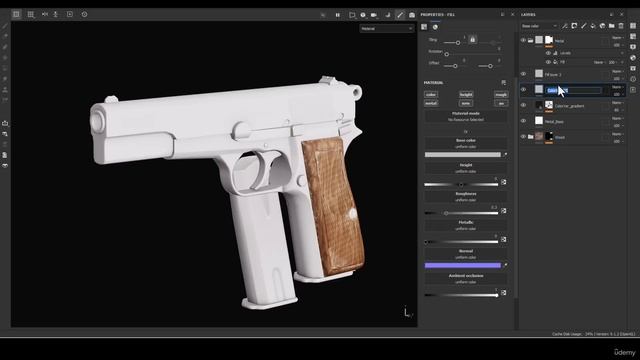Collapse the Metal folder

click(x=531, y=40)
